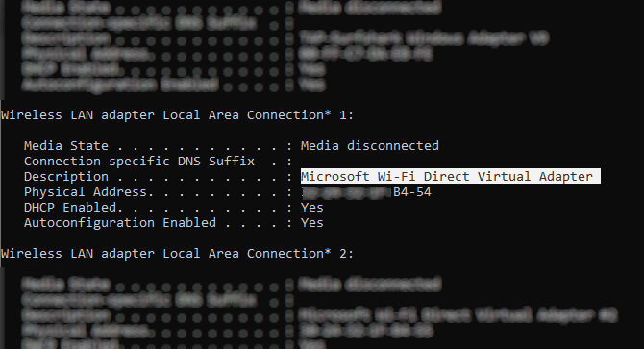The width and height of the screenshot is (644, 349).
Task: Click the word 'Microsoft' in the highlighted description
Action: point(335,177)
